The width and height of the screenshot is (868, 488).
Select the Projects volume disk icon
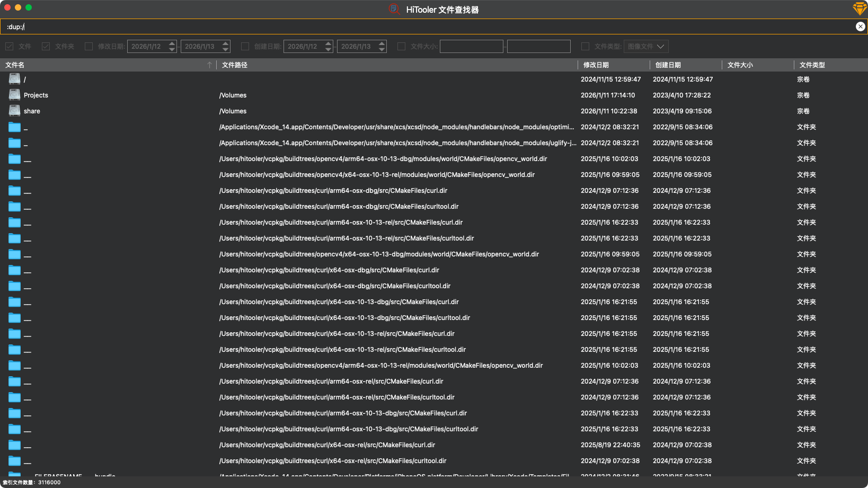point(14,95)
